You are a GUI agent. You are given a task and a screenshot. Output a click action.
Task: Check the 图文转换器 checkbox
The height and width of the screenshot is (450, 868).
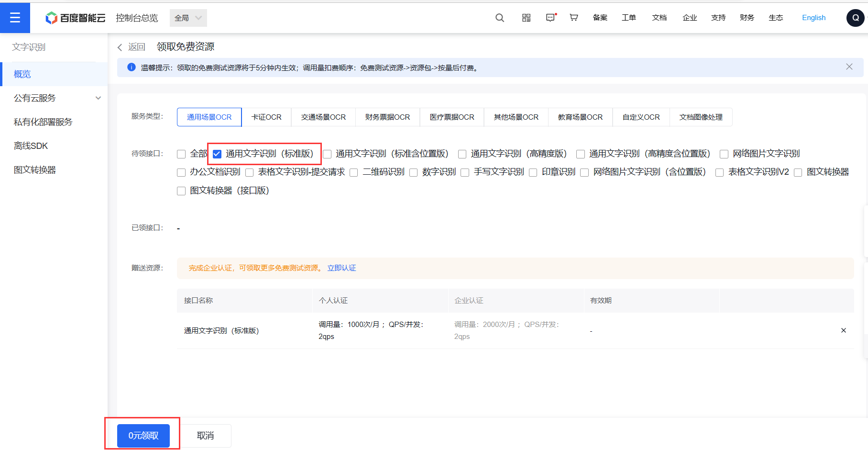tap(798, 172)
